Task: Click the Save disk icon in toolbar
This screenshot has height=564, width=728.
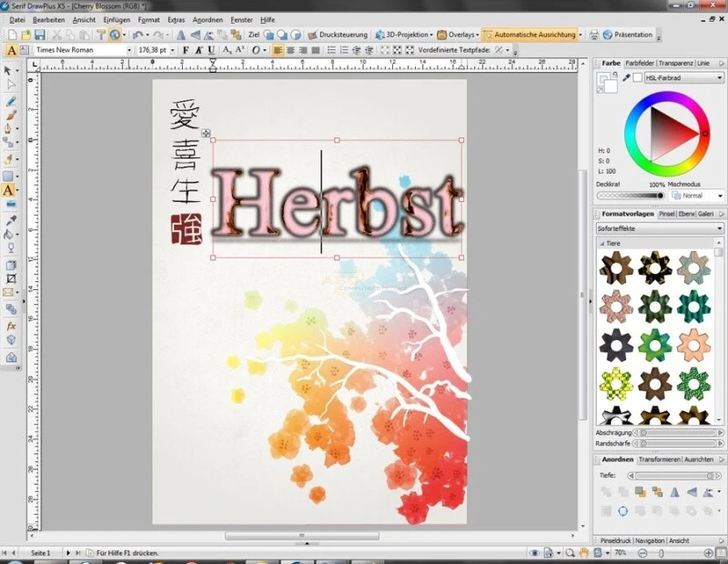Action: (39, 35)
